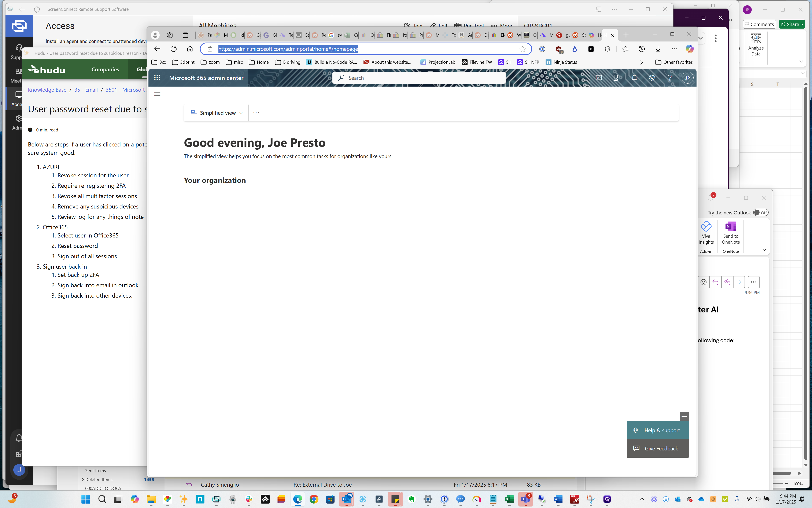Toggle Try the new Outlook switch
812x508 pixels.
[x=760, y=213]
